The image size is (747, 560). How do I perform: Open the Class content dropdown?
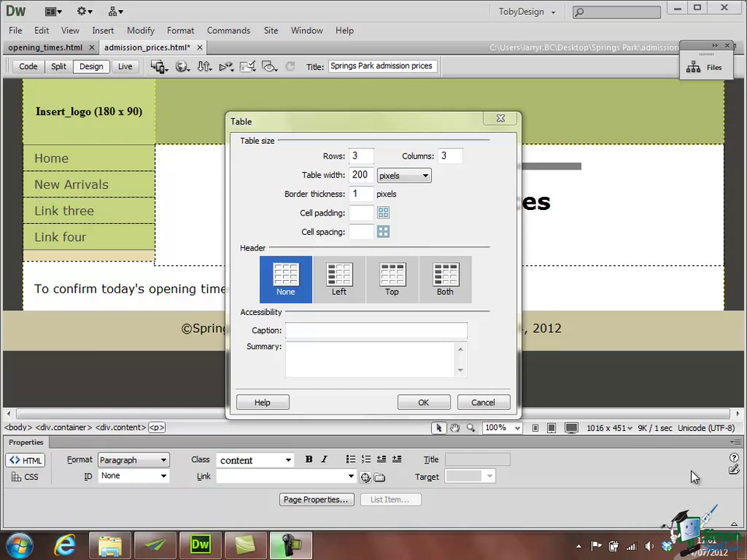255,460
